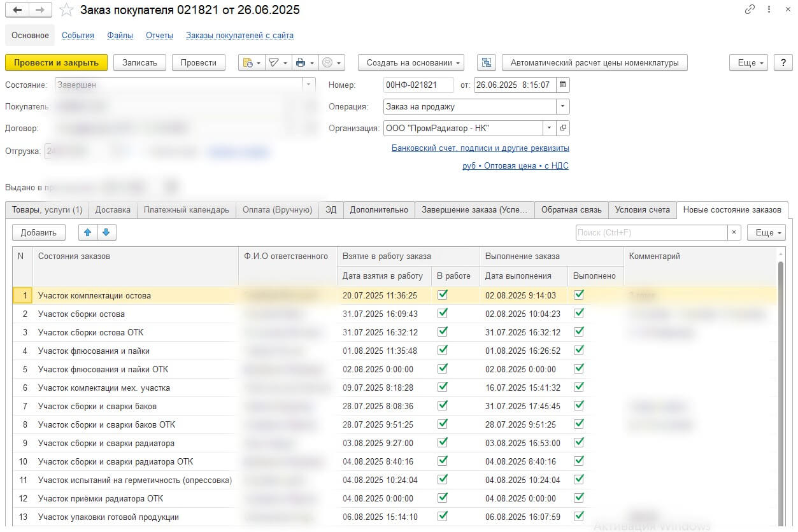The image size is (798, 532).
Task: Click the print icon in toolbar
Action: (x=301, y=62)
